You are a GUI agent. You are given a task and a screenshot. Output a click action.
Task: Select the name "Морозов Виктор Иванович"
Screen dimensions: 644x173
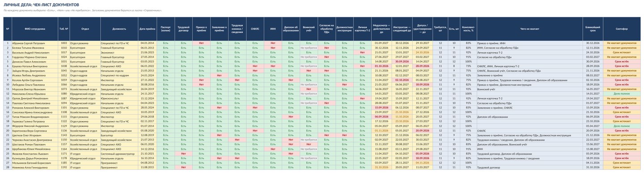pyautogui.click(x=34, y=89)
